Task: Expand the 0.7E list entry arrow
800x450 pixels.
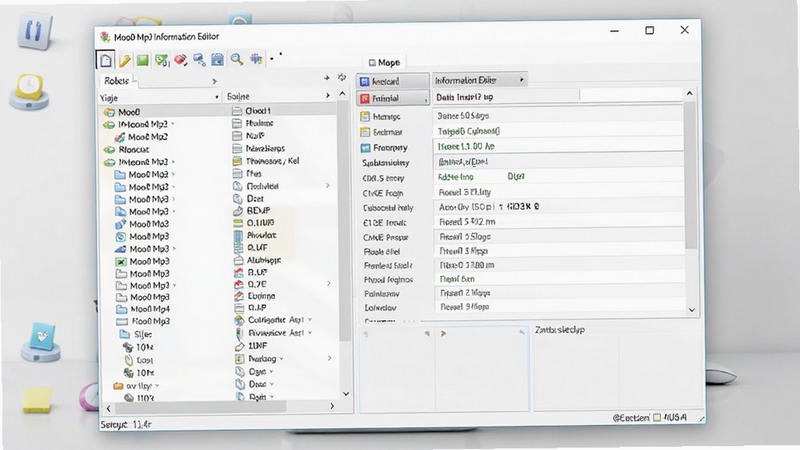Action: tap(329, 283)
